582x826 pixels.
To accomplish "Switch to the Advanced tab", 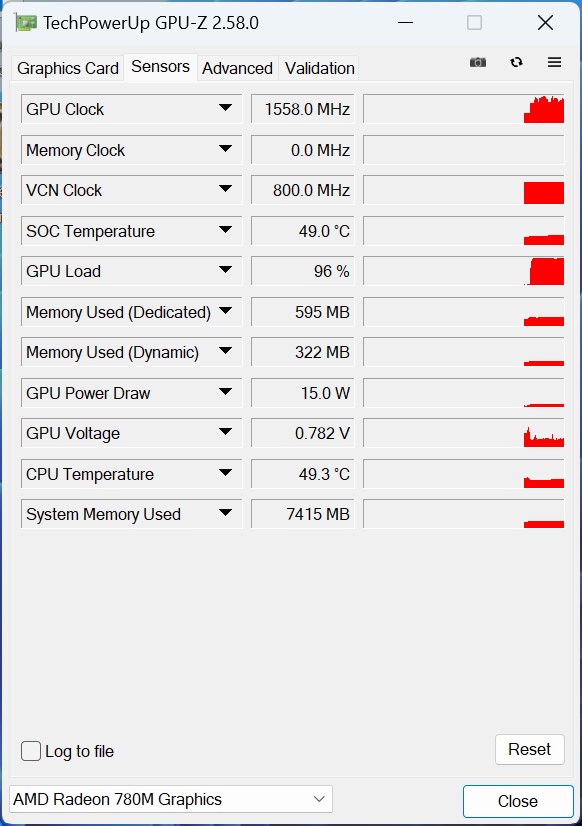I will tap(238, 68).
